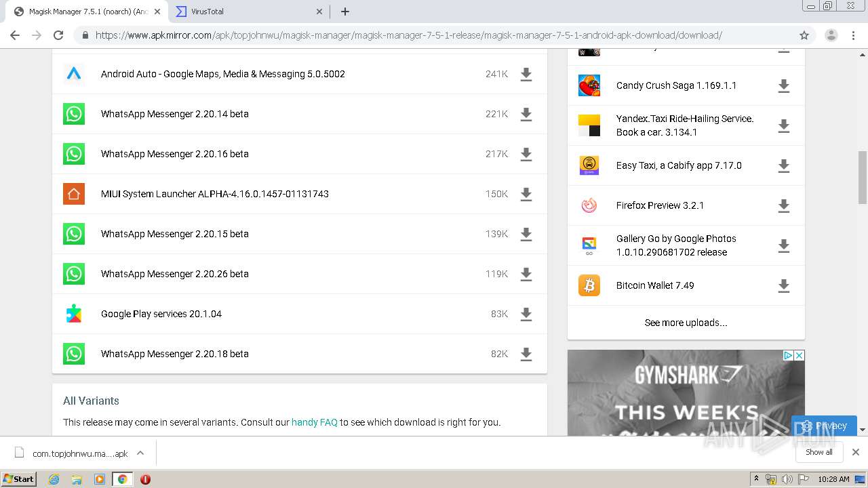
Task: Open Windows Explorer folder from taskbar
Action: [77, 479]
